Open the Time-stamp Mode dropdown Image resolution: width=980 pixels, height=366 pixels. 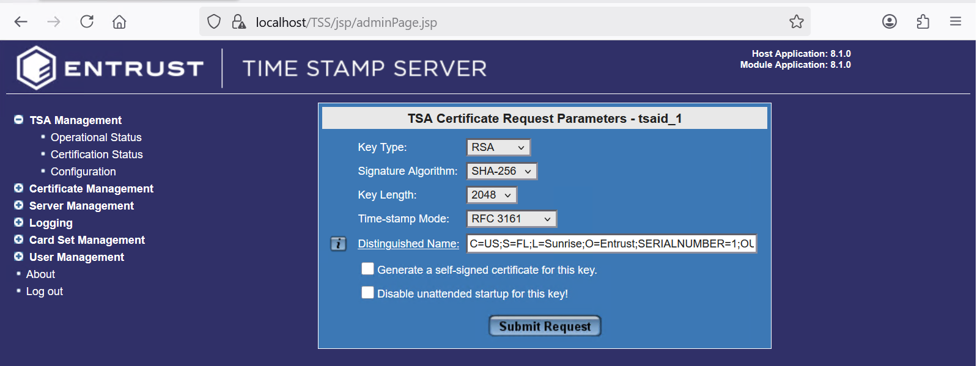coord(511,219)
